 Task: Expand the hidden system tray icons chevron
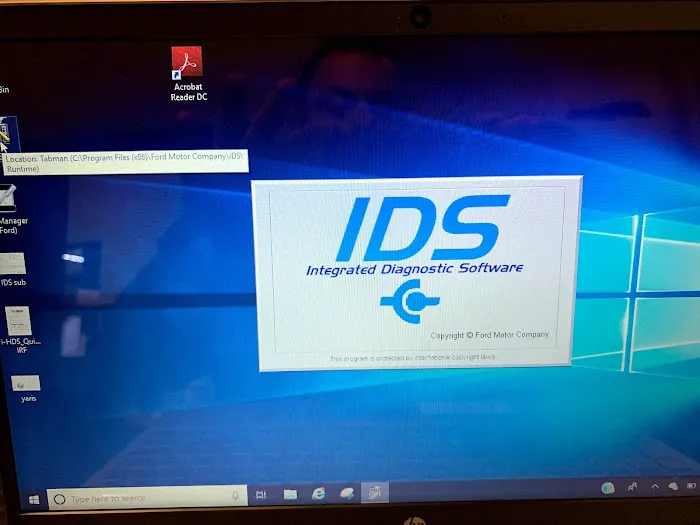(655, 486)
